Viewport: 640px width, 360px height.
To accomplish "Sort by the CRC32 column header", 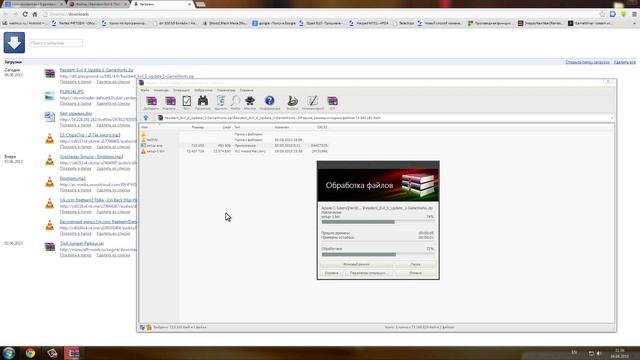I will pyautogui.click(x=322, y=127).
